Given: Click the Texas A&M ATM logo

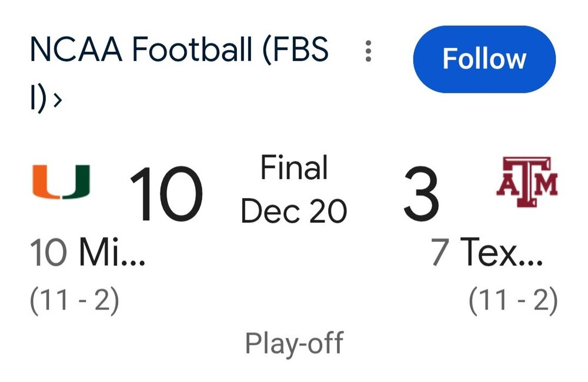Looking at the screenshot, I should point(526,182).
